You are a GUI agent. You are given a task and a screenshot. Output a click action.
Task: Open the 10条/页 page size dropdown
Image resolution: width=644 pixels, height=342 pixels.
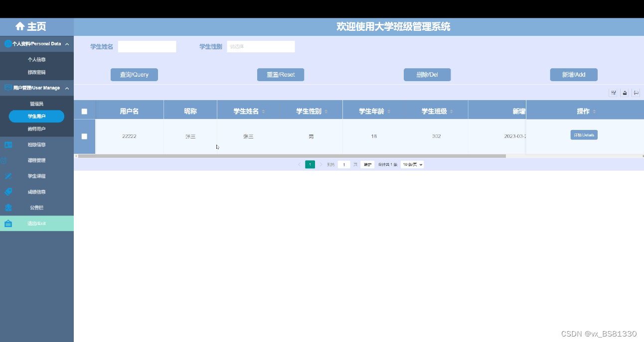[x=412, y=164]
